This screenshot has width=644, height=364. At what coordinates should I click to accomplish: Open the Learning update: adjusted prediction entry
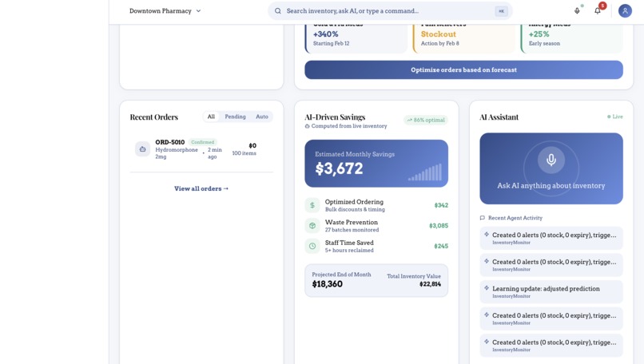(x=551, y=292)
